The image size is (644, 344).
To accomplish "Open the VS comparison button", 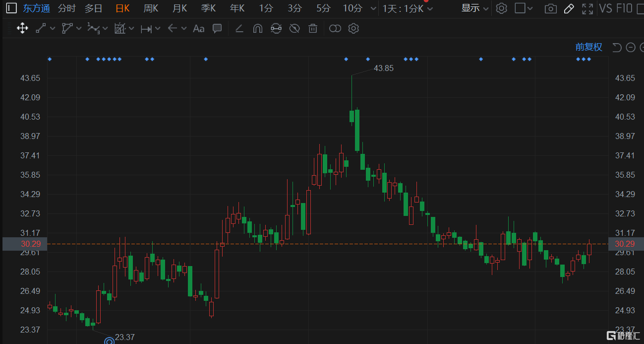I will click(x=605, y=8).
